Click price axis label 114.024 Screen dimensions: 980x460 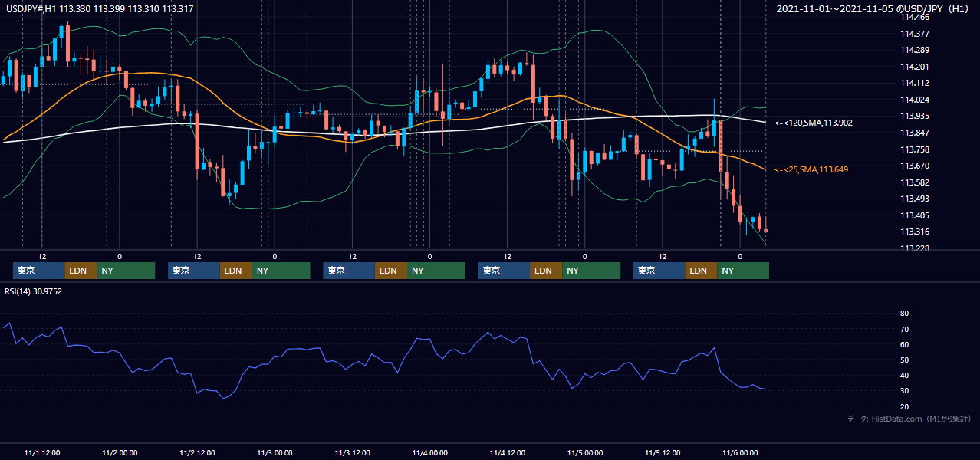pyautogui.click(x=914, y=100)
